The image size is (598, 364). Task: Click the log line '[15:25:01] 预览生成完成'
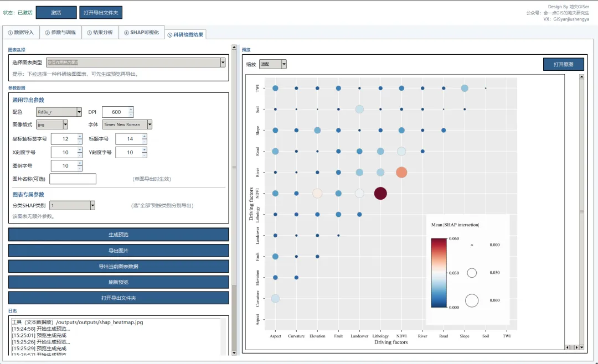point(39,335)
